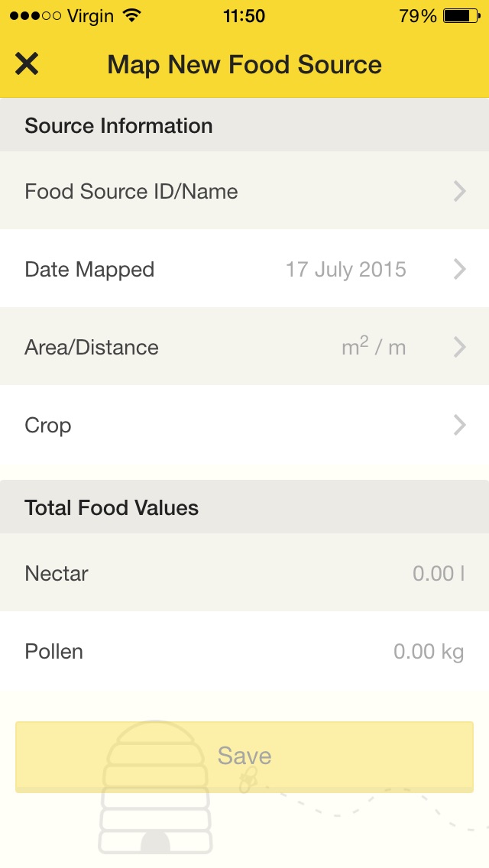The width and height of the screenshot is (489, 868).
Task: Tap the Source Information section header
Action: (x=244, y=125)
